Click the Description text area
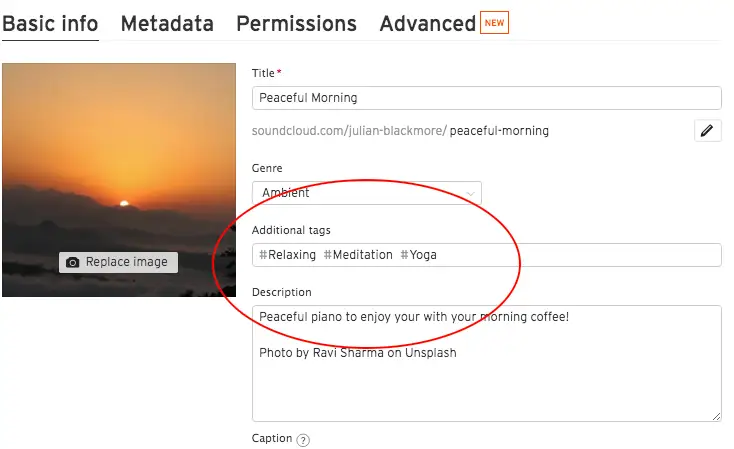Screen dimensions: 734x449 click(x=486, y=380)
